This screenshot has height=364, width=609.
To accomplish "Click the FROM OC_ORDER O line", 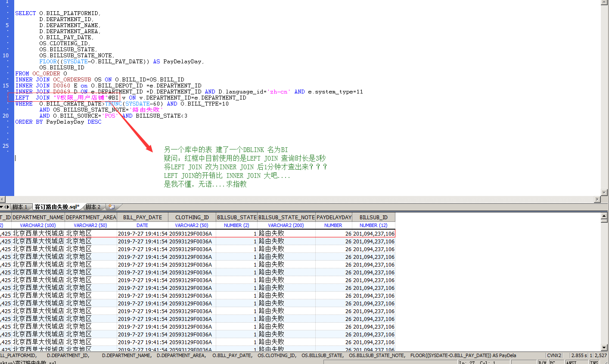I will click(x=41, y=74).
